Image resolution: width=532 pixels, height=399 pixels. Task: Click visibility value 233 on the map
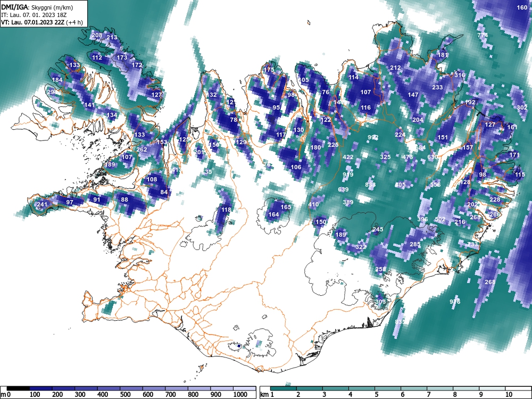(438, 88)
